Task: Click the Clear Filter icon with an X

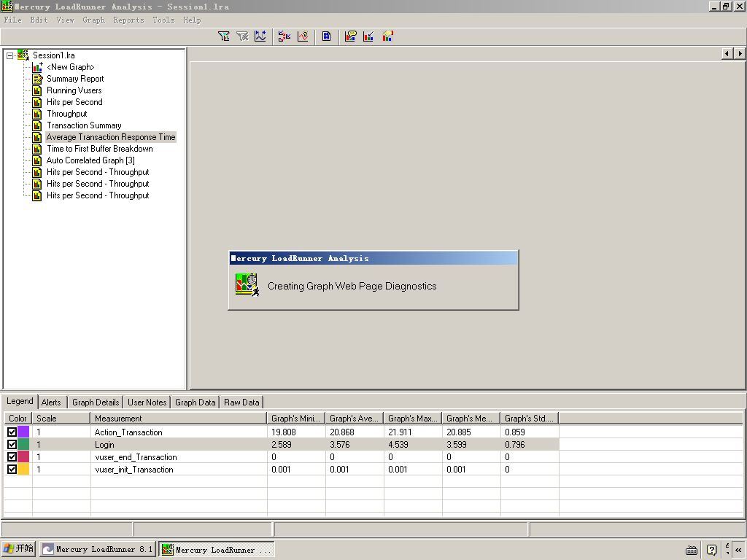Action: click(242, 36)
